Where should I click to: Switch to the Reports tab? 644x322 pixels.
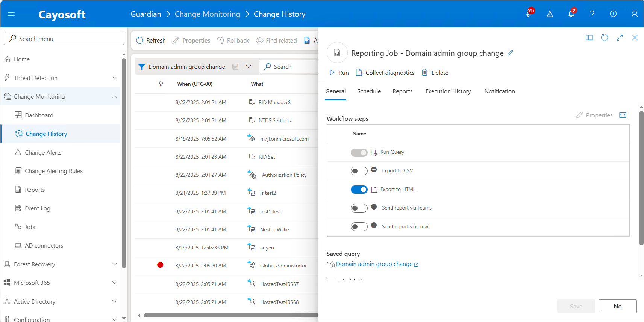tap(402, 91)
